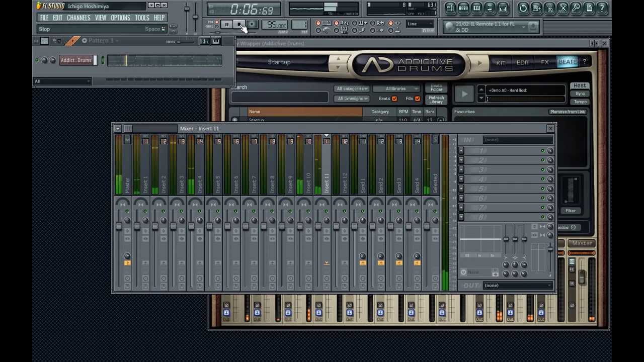This screenshot has width=644, height=362.
Task: Click the question mark help icon in the top toolbar
Action: point(602,8)
